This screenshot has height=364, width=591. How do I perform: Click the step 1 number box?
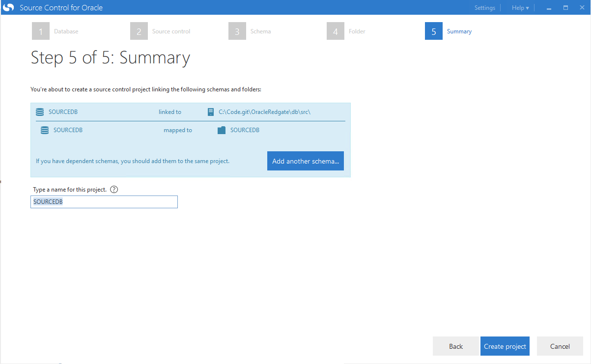pyautogui.click(x=41, y=31)
